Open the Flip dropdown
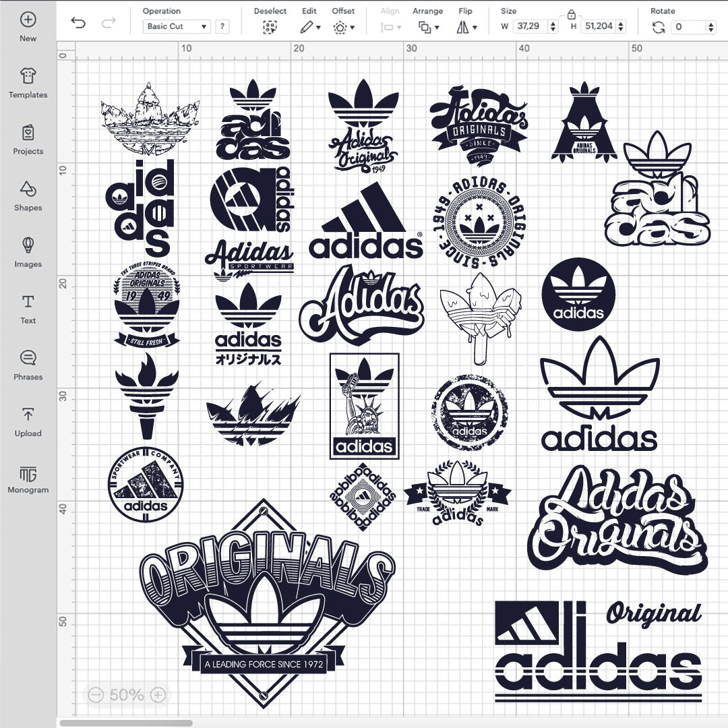Image resolution: width=728 pixels, height=728 pixels. click(466, 28)
